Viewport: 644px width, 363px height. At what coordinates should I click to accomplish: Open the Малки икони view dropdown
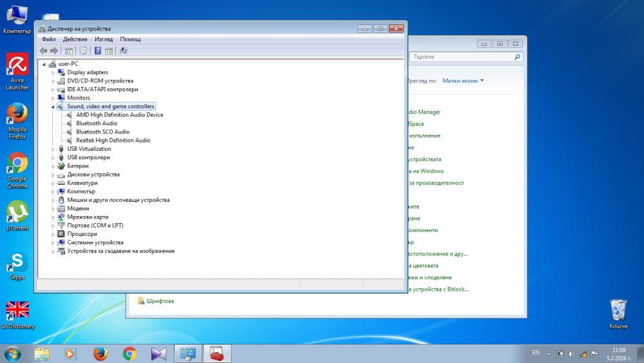[463, 81]
